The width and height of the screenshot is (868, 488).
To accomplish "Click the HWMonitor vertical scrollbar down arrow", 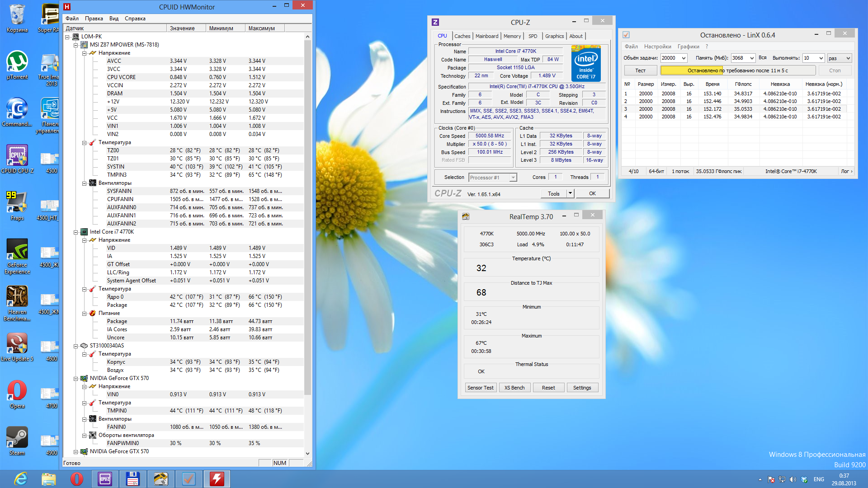I will (x=307, y=453).
